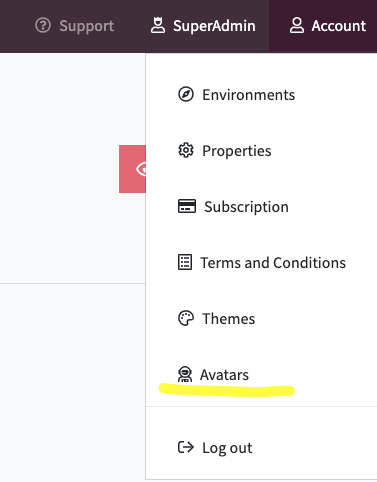This screenshot has width=377, height=482.
Task: Click the Log out arrow icon
Action: [x=186, y=447]
